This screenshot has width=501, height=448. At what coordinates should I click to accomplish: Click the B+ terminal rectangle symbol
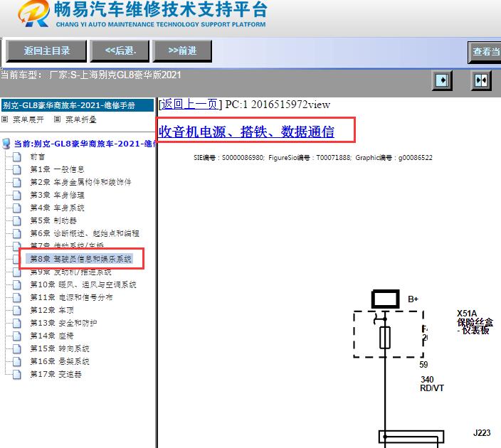(385, 299)
